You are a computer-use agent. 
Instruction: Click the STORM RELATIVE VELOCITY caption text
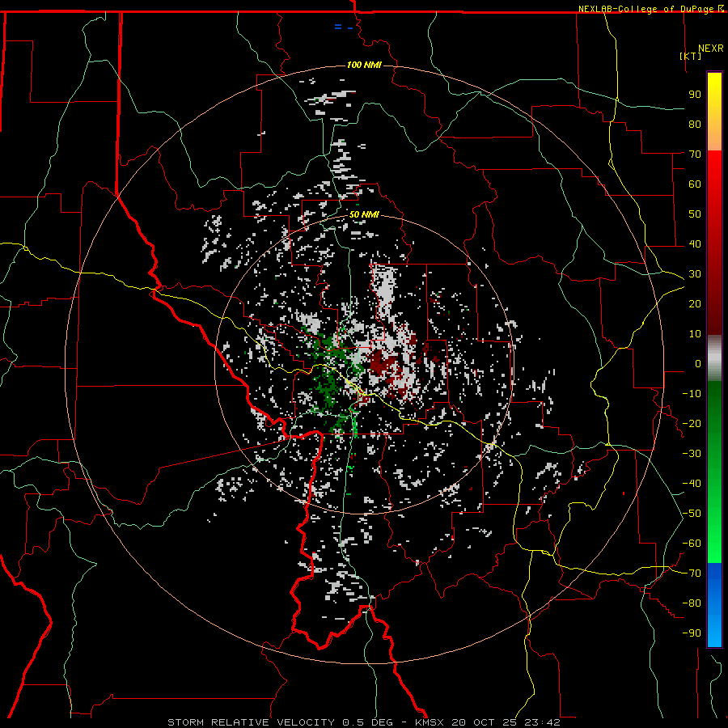[x=251, y=722]
